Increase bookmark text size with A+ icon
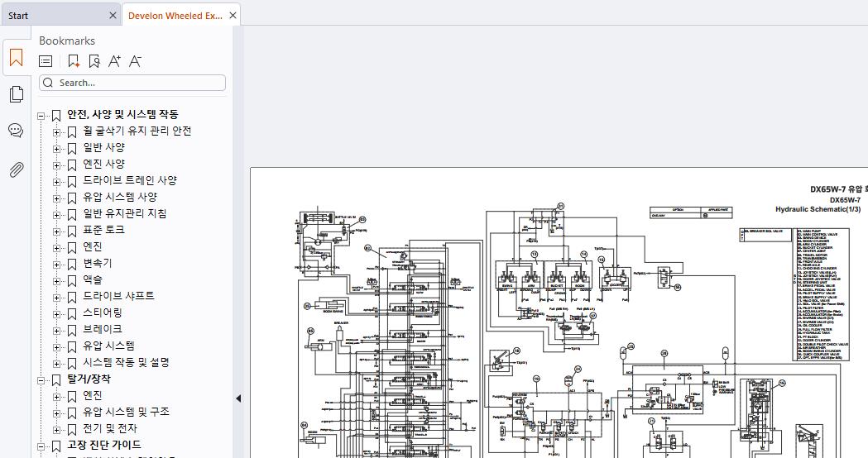868x458 pixels. 114,61
